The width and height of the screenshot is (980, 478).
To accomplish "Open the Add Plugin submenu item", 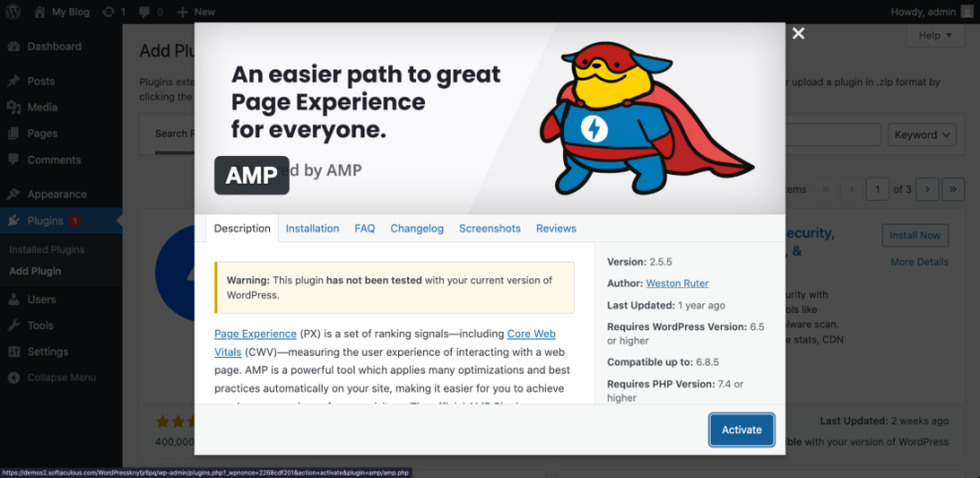I will tap(35, 271).
